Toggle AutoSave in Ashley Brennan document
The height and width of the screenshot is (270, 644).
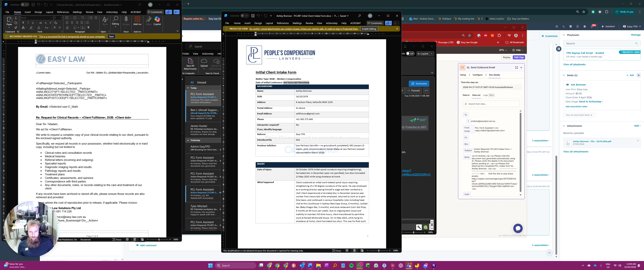(x=244, y=16)
